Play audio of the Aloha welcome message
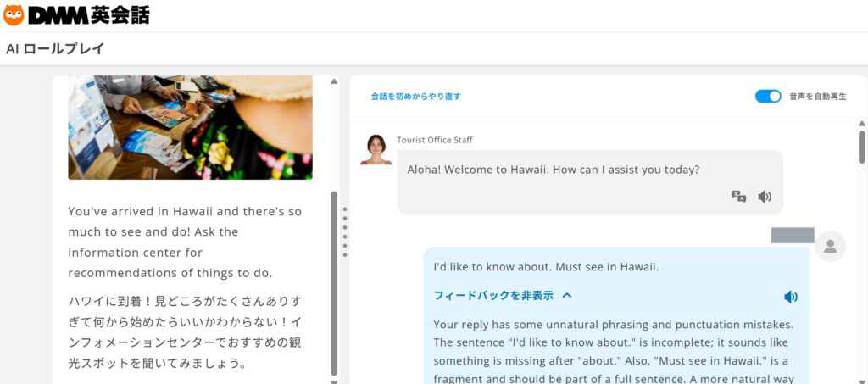Image resolution: width=868 pixels, height=384 pixels. (765, 197)
